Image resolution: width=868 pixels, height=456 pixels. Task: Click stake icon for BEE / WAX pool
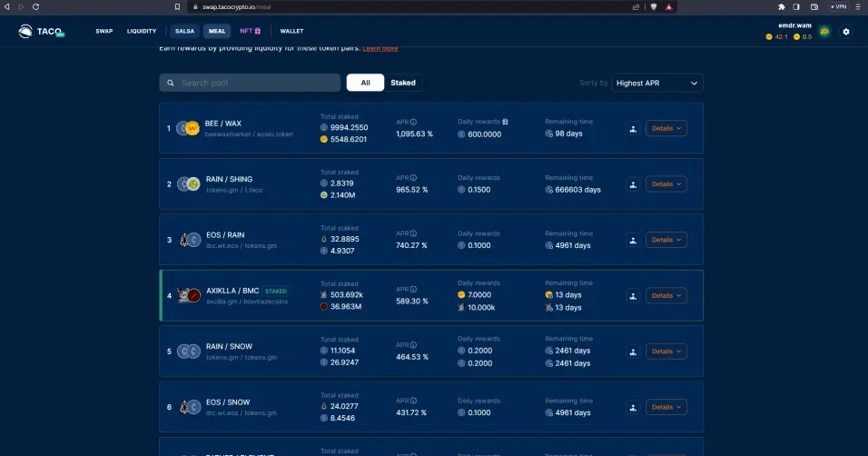[633, 129]
